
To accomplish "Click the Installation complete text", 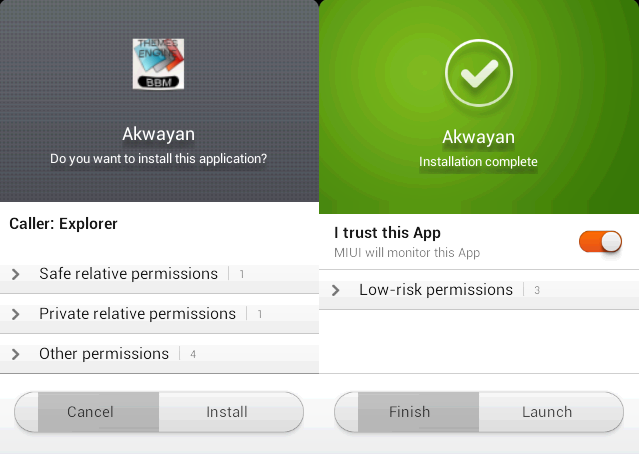I will (478, 162).
